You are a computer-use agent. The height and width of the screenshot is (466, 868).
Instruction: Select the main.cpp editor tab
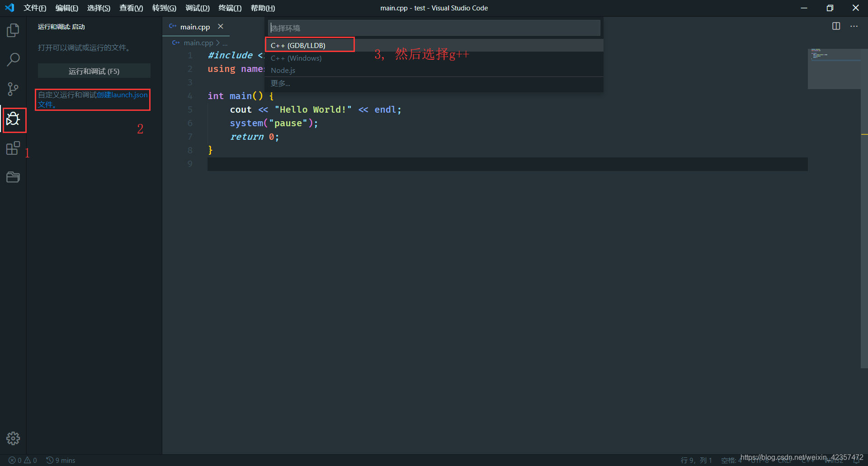(195, 27)
